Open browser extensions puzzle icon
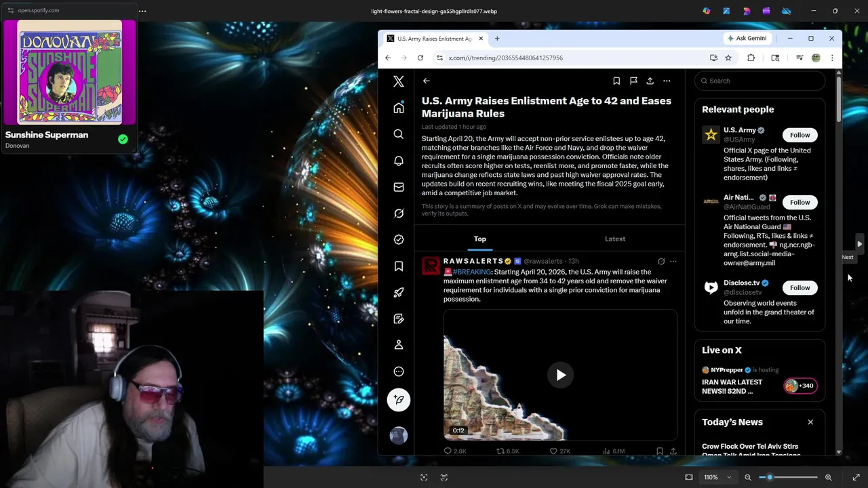868x488 pixels. coord(751,58)
